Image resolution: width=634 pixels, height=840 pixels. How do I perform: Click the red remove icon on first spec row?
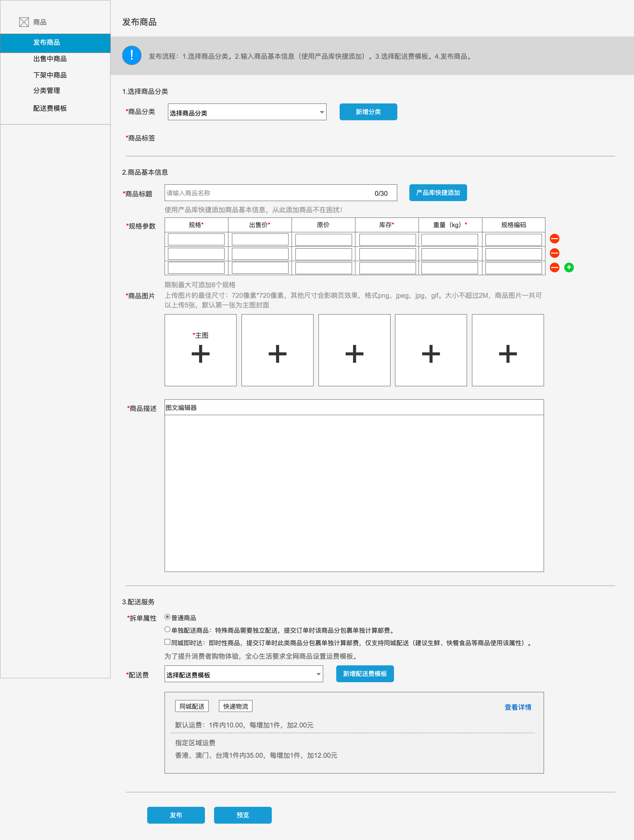click(554, 239)
